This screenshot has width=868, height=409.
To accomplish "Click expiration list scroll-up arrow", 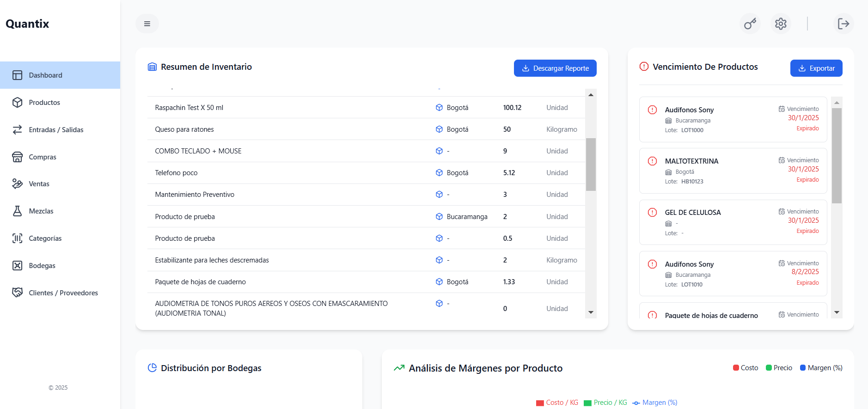I will tap(837, 103).
